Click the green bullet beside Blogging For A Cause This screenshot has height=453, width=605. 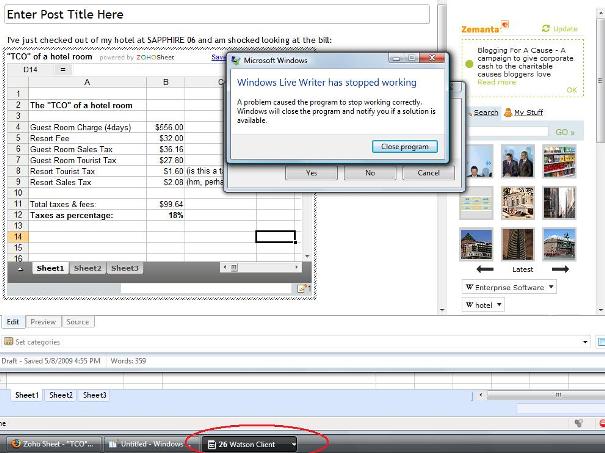point(469,64)
